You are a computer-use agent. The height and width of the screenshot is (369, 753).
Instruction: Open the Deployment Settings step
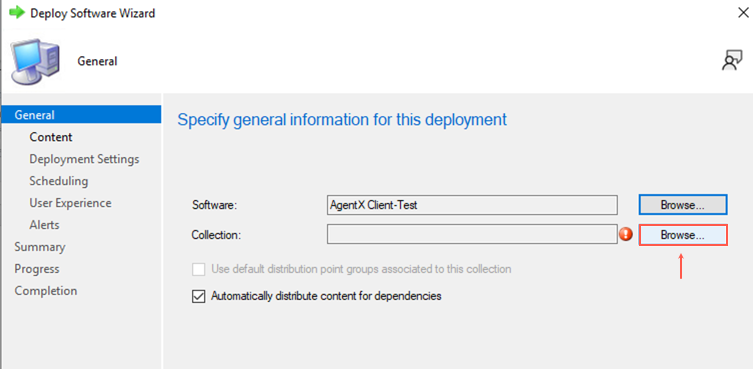click(x=85, y=159)
